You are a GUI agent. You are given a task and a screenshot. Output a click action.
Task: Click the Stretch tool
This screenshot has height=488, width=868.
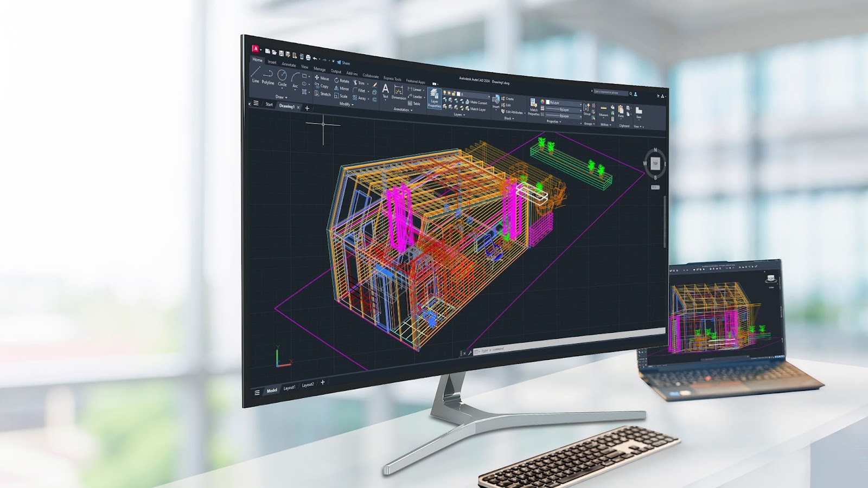click(322, 94)
